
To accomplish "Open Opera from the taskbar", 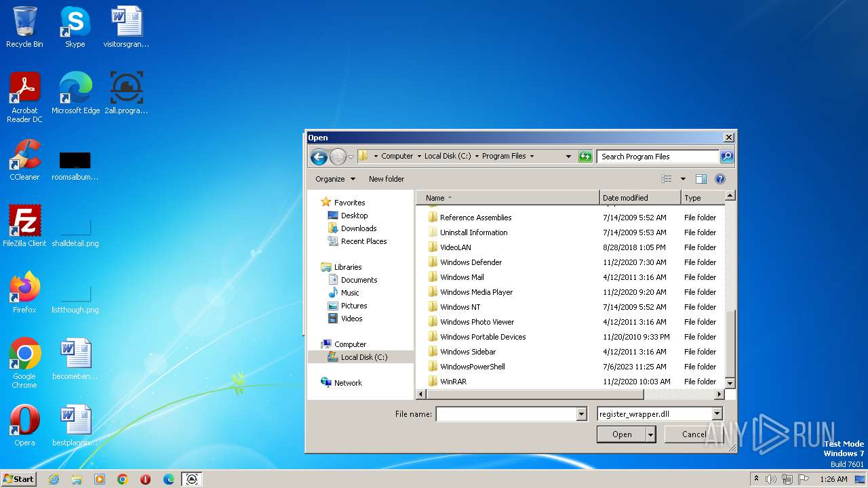I will click(146, 479).
